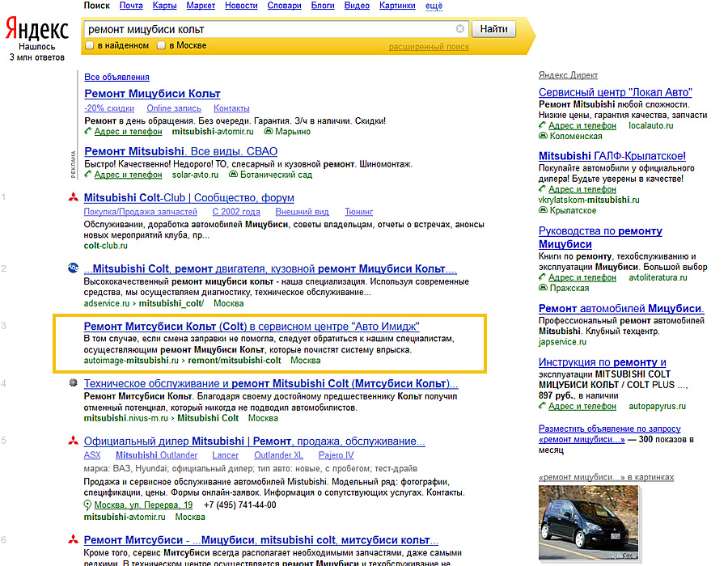728x566 pixels.
Task: Click the Yandex logo
Action: (x=36, y=29)
